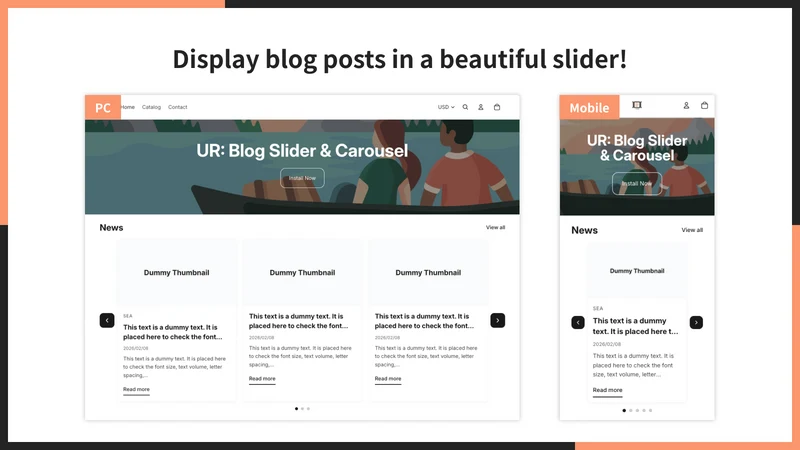Image resolution: width=800 pixels, height=450 pixels.
Task: Select first pagination dot in PC slider
Action: [296, 409]
